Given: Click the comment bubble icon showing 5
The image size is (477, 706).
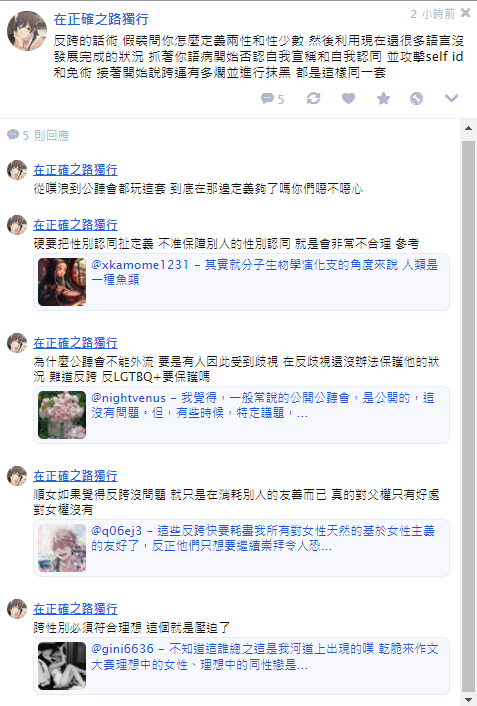Looking at the screenshot, I should click(x=272, y=99).
